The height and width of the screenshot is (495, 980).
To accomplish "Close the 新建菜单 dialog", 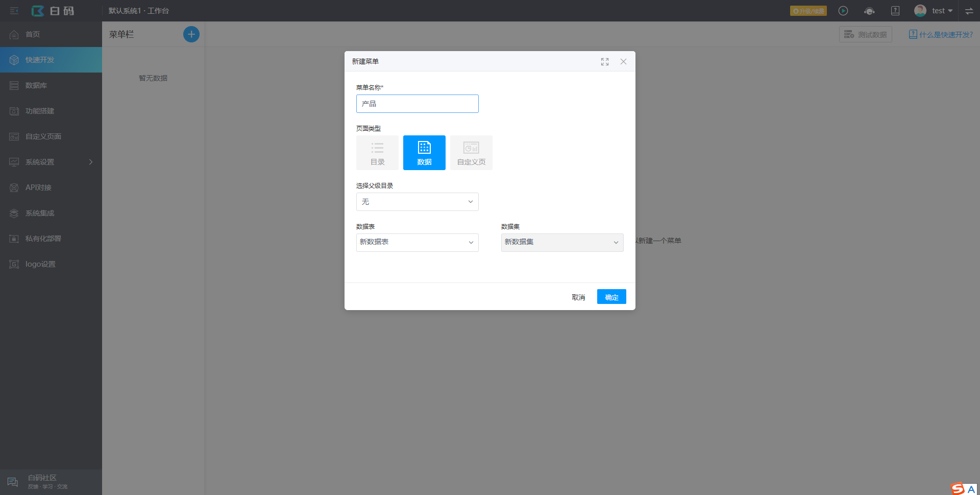I will (x=623, y=61).
